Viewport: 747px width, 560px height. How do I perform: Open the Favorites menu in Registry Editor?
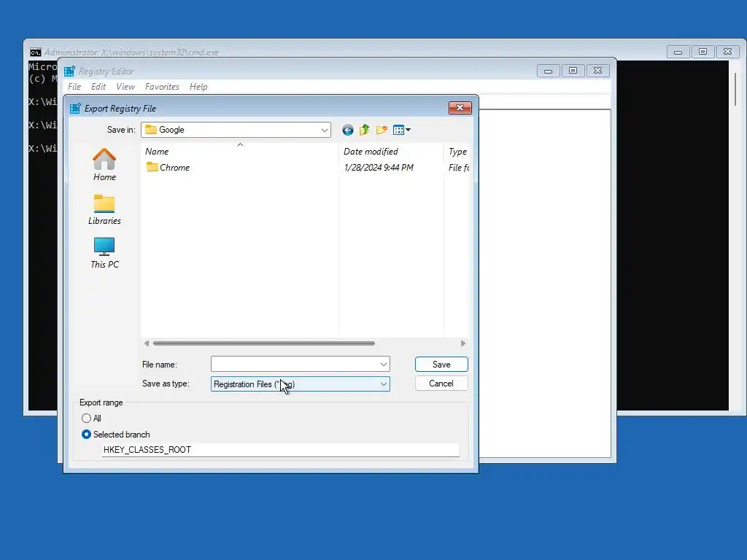162,87
